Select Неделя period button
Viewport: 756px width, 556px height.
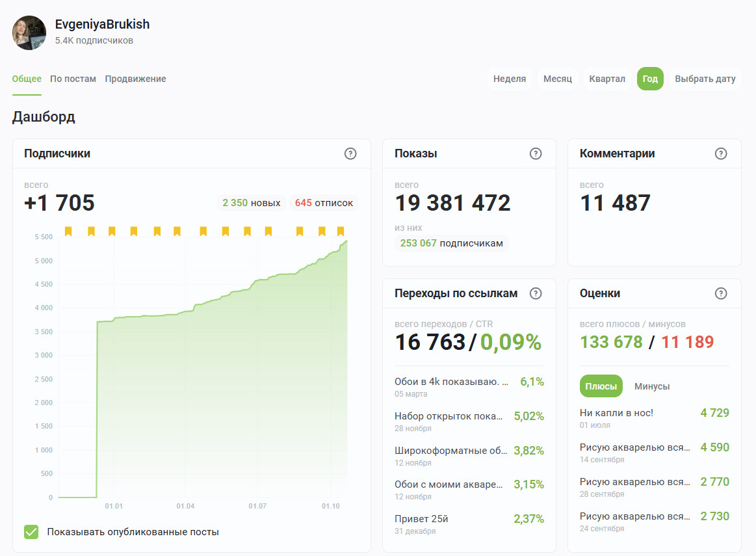pyautogui.click(x=510, y=79)
